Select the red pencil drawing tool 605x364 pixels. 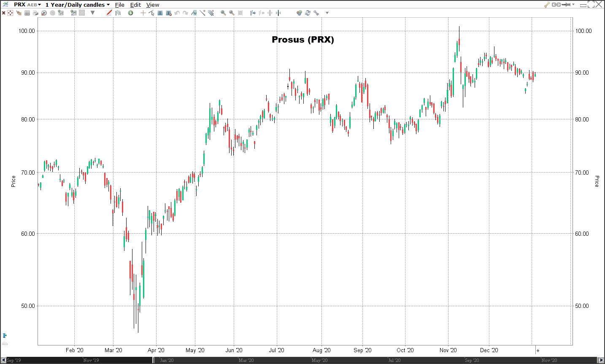click(x=109, y=13)
